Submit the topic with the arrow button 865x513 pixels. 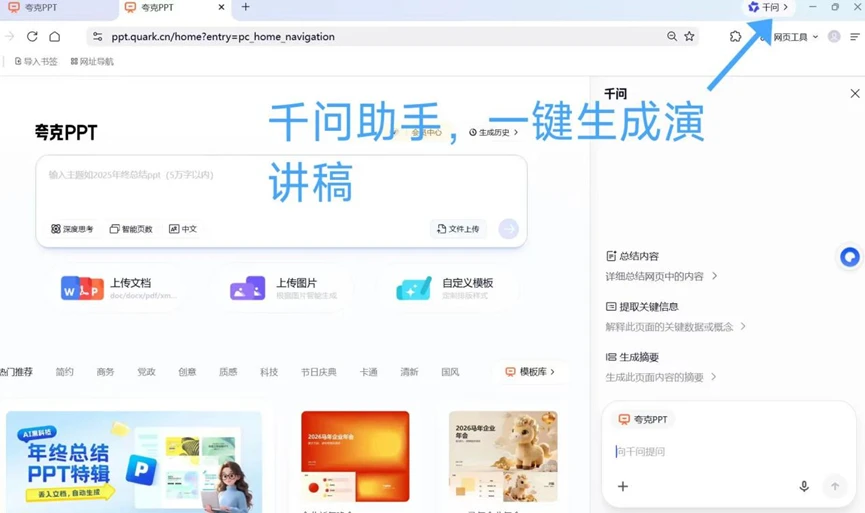tap(508, 228)
